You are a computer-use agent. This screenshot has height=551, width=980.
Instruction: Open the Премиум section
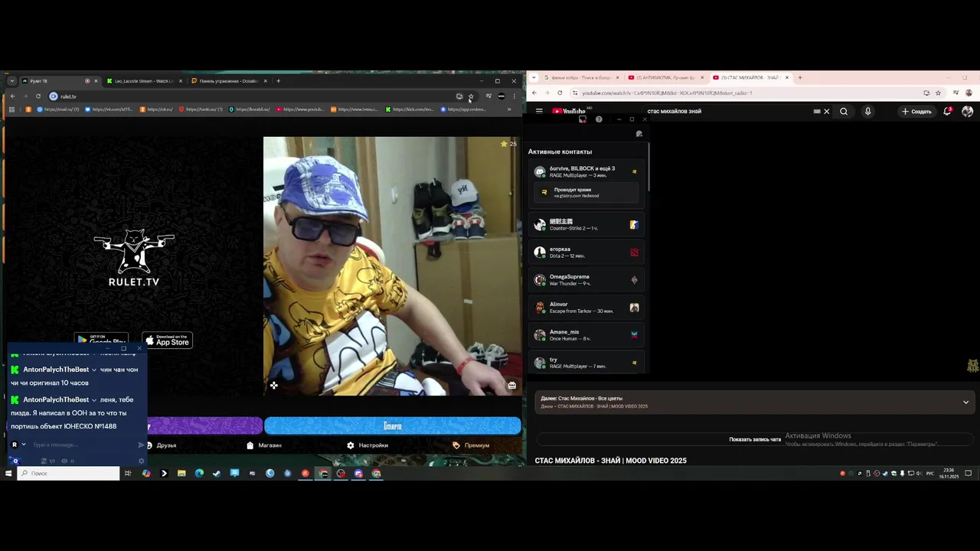tap(471, 445)
